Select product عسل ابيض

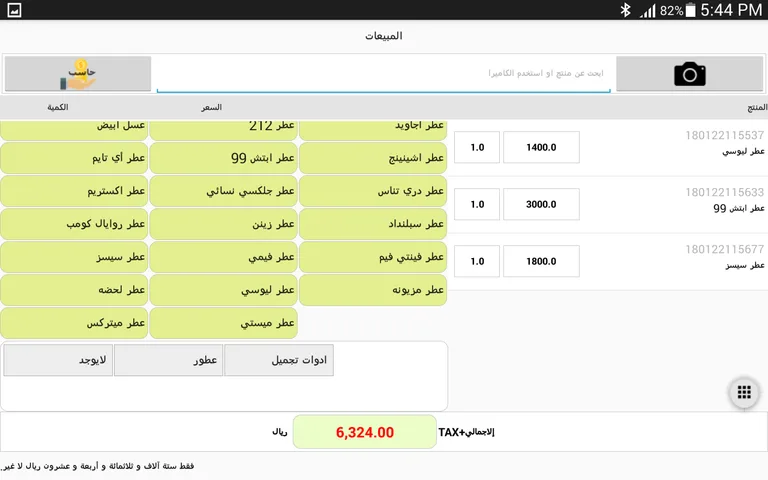pos(74,130)
